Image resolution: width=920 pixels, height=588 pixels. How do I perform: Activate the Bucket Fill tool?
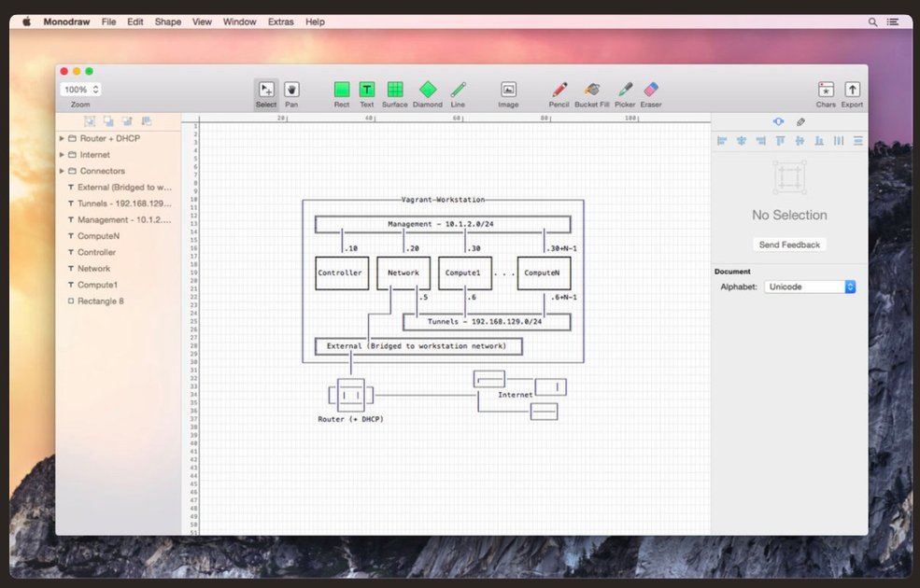click(589, 91)
